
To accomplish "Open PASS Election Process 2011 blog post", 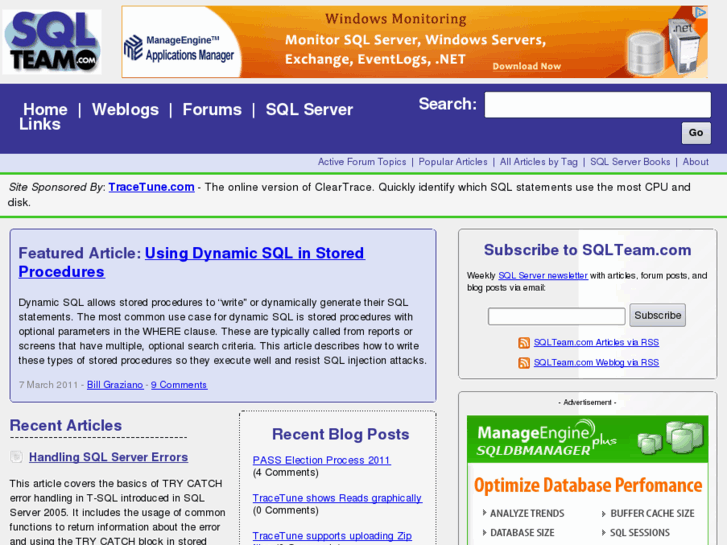I will point(322,460).
